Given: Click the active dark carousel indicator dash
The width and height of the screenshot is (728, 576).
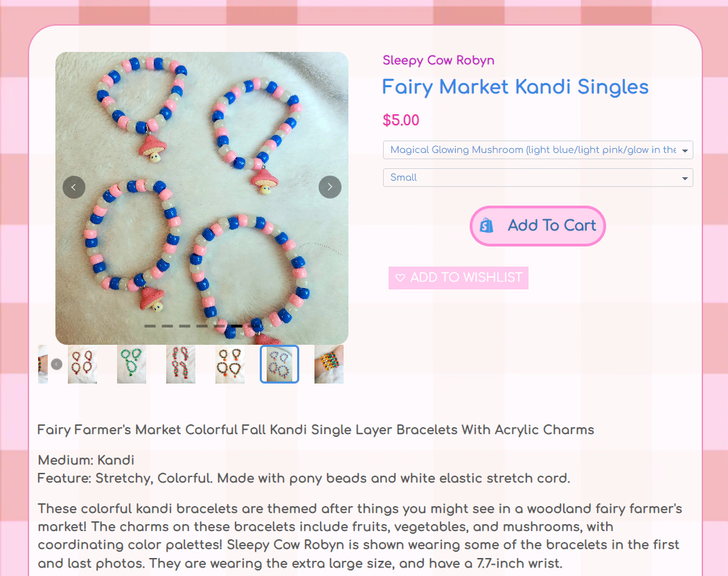Looking at the screenshot, I should (237, 326).
